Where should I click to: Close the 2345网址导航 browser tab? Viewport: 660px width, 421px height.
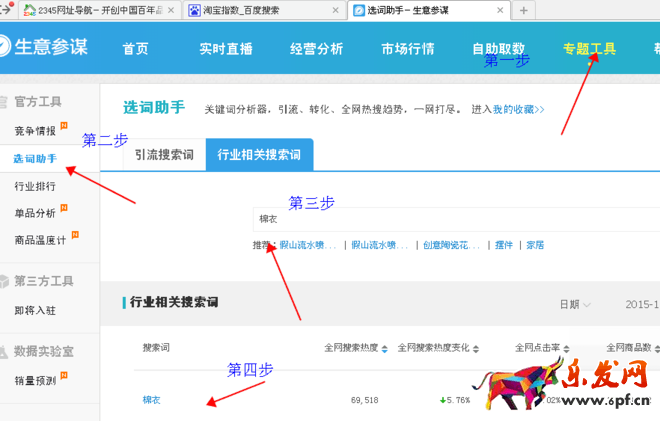click(171, 10)
